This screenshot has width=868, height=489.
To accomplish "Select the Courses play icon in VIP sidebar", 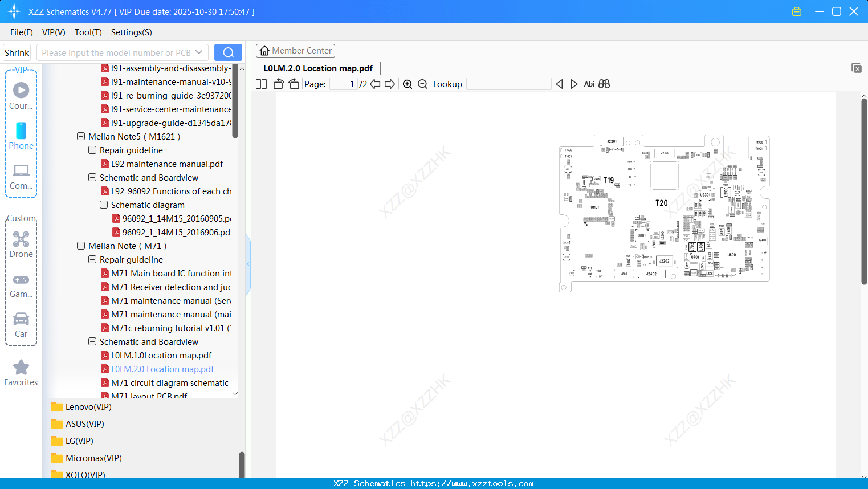I will 21,90.
